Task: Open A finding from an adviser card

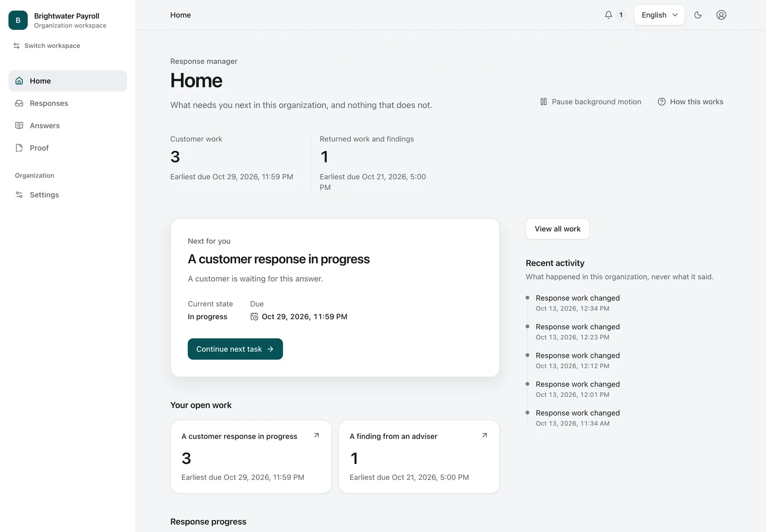Action: click(x=419, y=457)
